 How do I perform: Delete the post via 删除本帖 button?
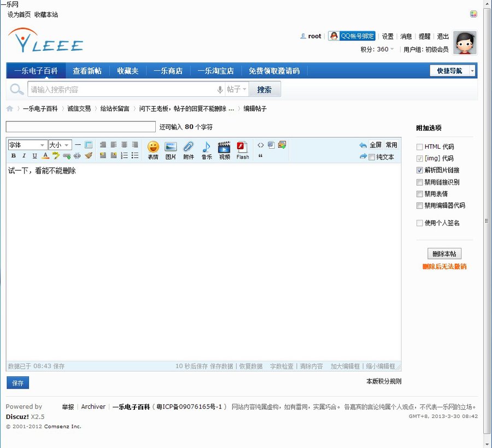[x=444, y=253]
